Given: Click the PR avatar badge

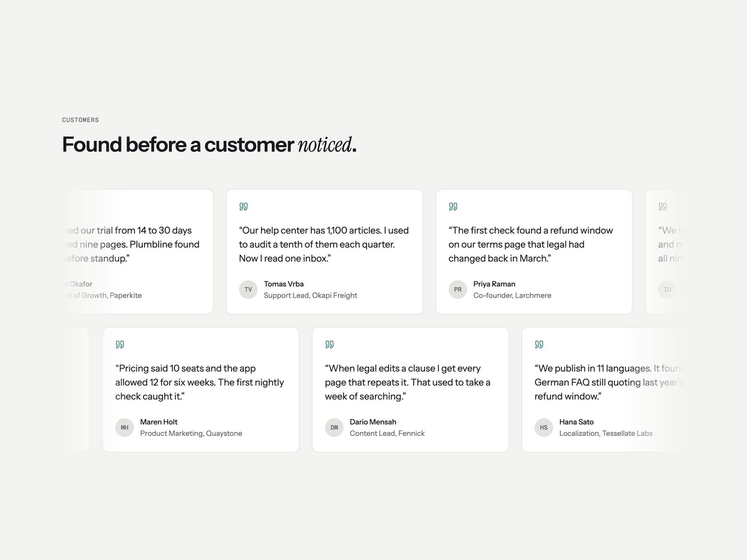Looking at the screenshot, I should [458, 289].
